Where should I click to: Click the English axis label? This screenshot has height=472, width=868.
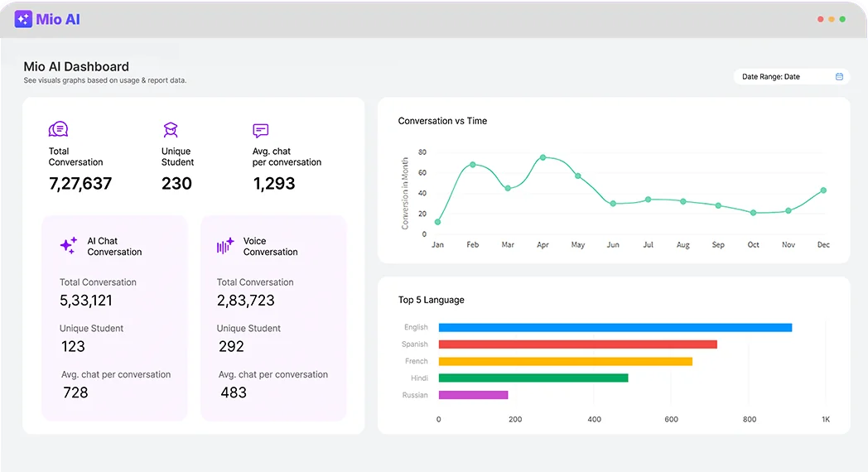(416, 327)
